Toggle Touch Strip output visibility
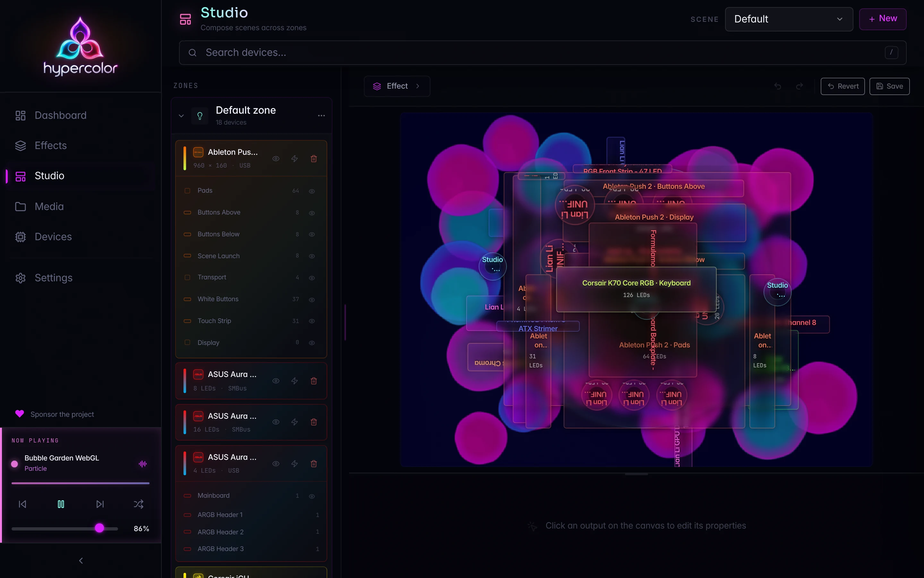 pyautogui.click(x=312, y=321)
